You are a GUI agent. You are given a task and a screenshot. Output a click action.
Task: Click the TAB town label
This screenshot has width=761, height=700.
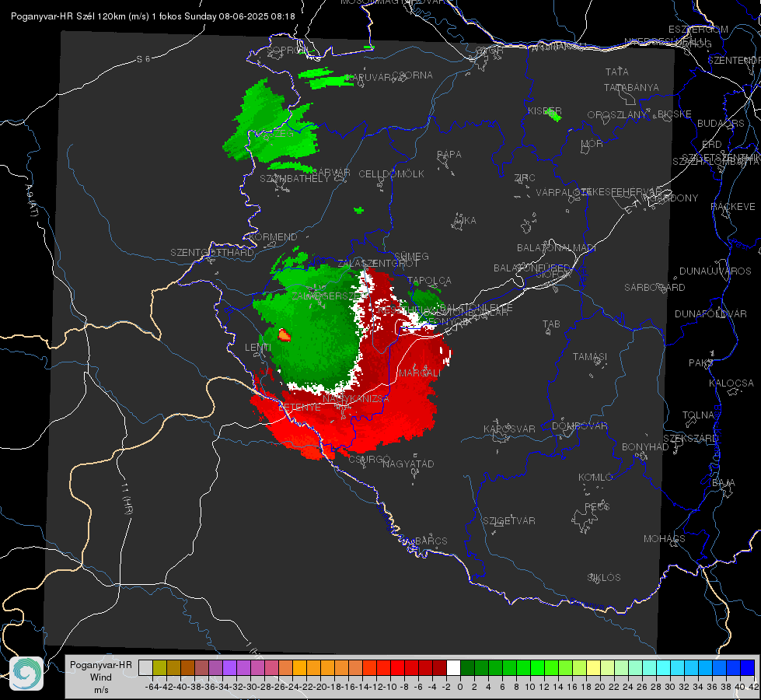551,324
